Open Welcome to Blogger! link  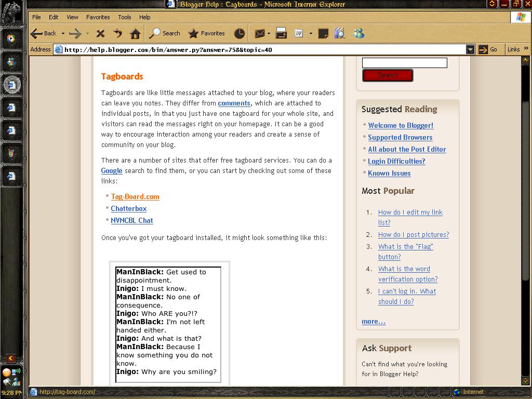pyautogui.click(x=401, y=125)
